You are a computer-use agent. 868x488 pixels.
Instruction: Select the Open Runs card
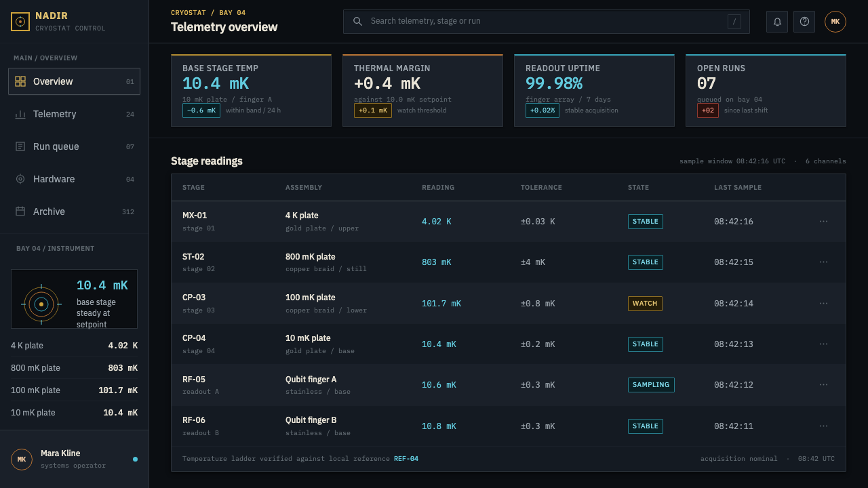(x=766, y=90)
